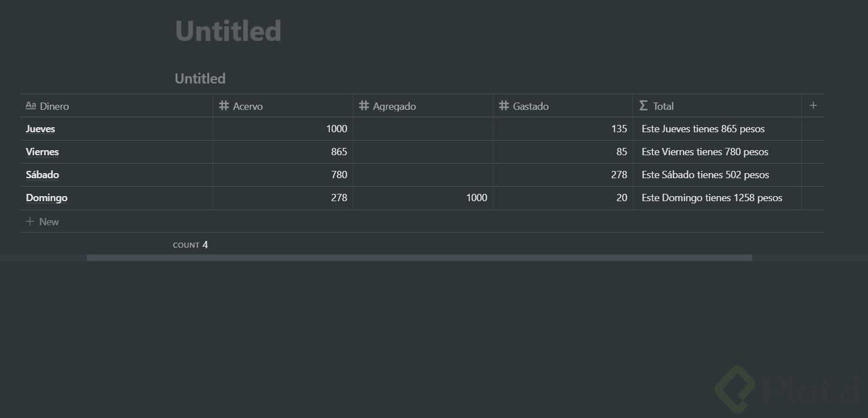The height and width of the screenshot is (418, 868).
Task: Open the Domingo row page
Action: (46, 198)
